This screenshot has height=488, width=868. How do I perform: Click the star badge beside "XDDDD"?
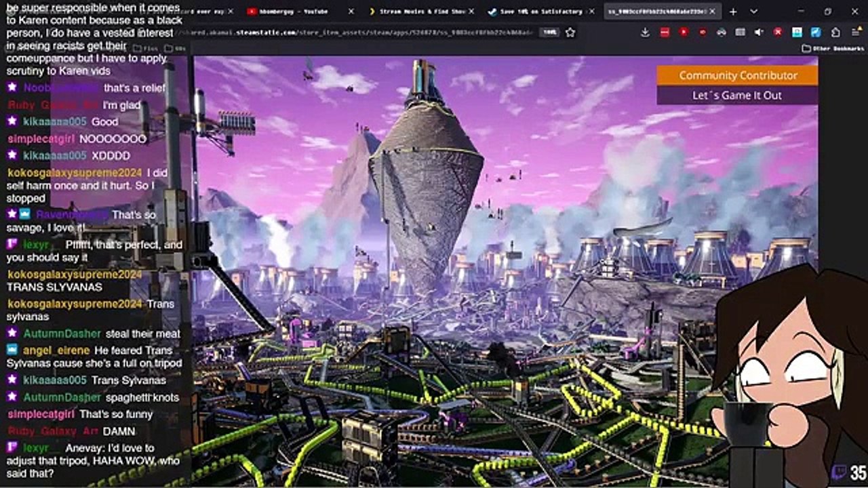pyautogui.click(x=12, y=155)
